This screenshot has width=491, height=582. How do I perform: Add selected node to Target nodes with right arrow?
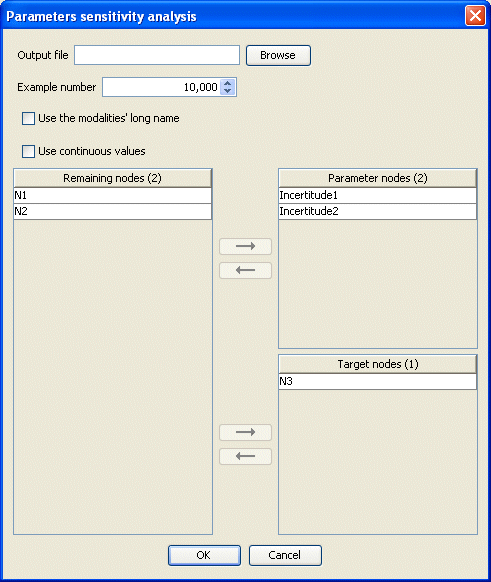[x=245, y=432]
